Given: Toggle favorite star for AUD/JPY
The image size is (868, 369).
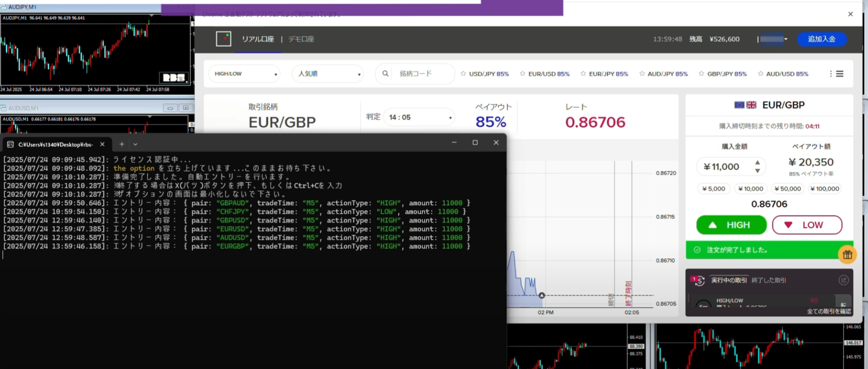Looking at the screenshot, I should tap(642, 74).
